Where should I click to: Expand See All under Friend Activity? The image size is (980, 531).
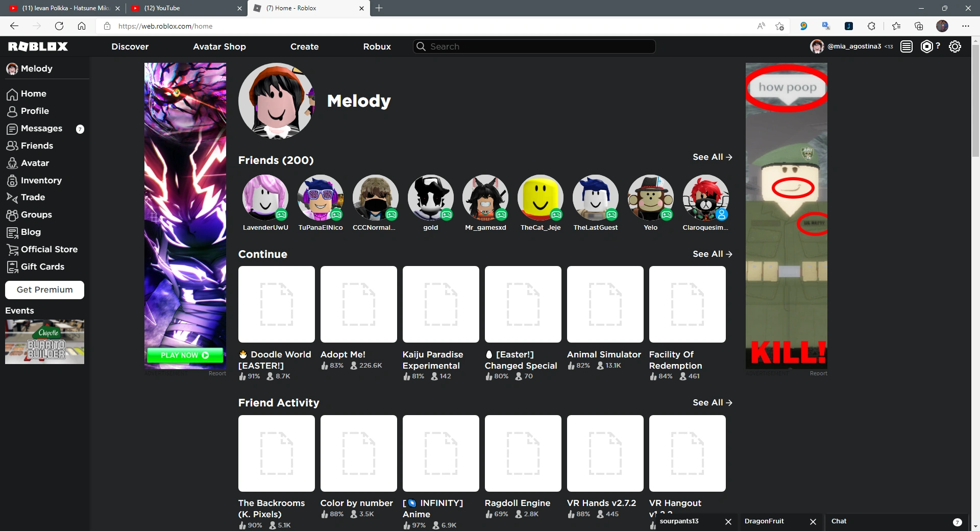712,403
